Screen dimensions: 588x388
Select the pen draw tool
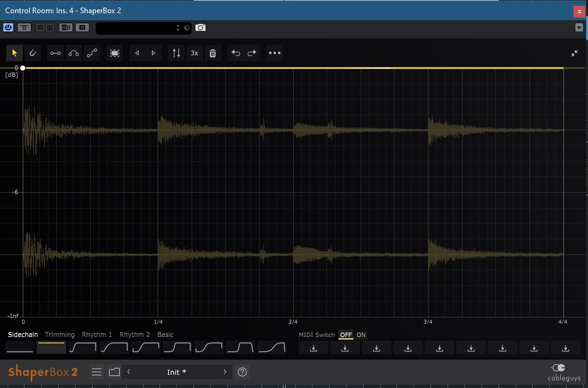(x=33, y=54)
